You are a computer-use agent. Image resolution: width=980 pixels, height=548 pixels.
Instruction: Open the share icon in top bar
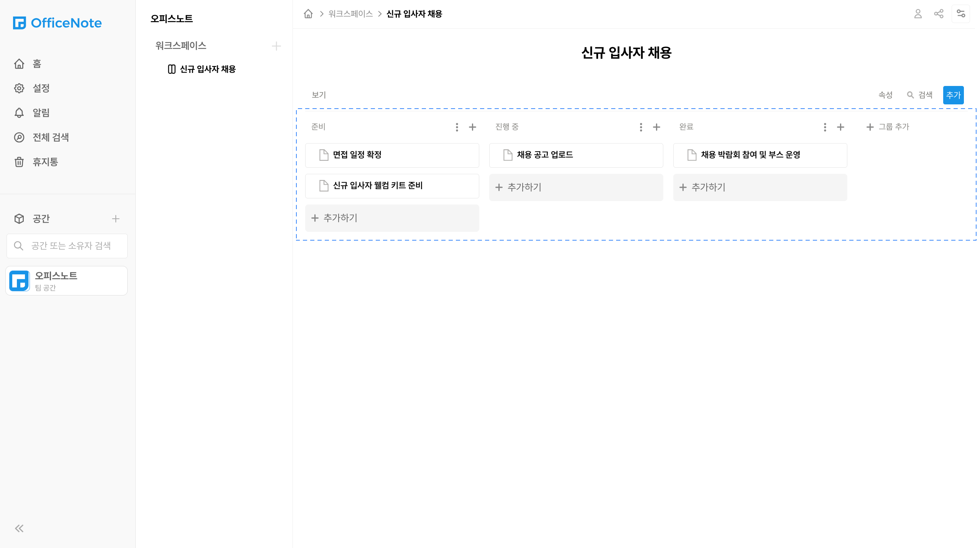pos(939,14)
